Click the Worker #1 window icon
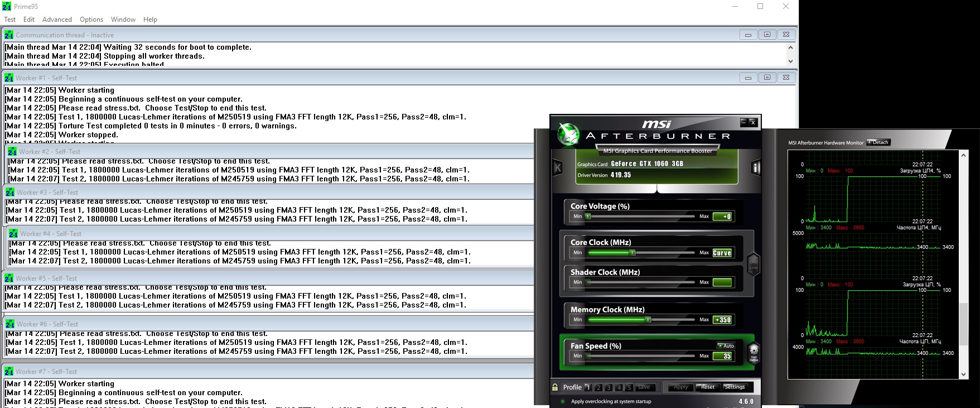 tap(9, 78)
